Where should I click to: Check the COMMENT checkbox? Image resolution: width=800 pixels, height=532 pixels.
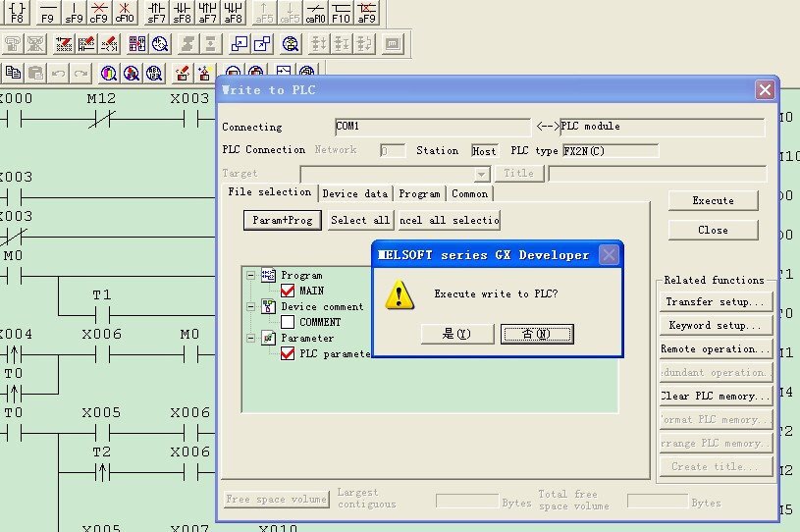click(x=288, y=322)
